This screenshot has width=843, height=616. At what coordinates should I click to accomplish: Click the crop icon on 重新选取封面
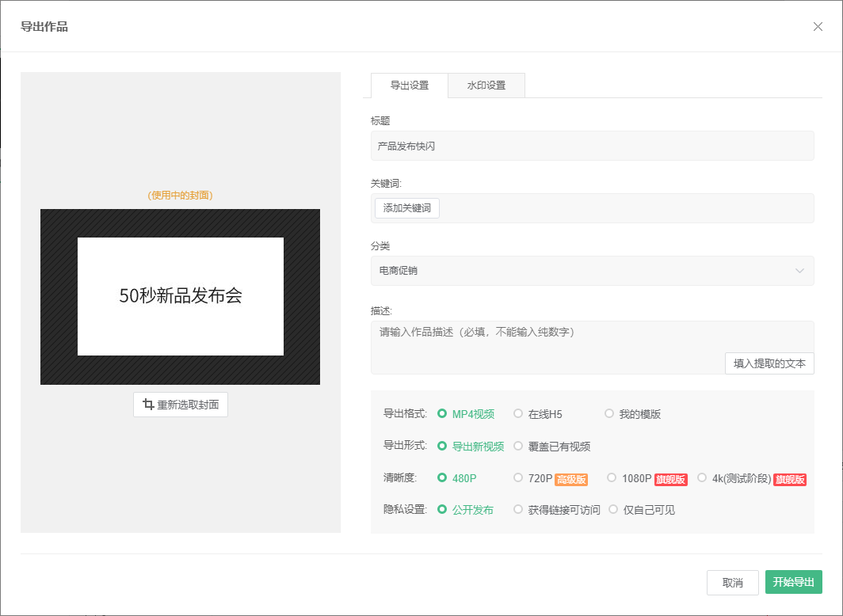pyautogui.click(x=148, y=404)
